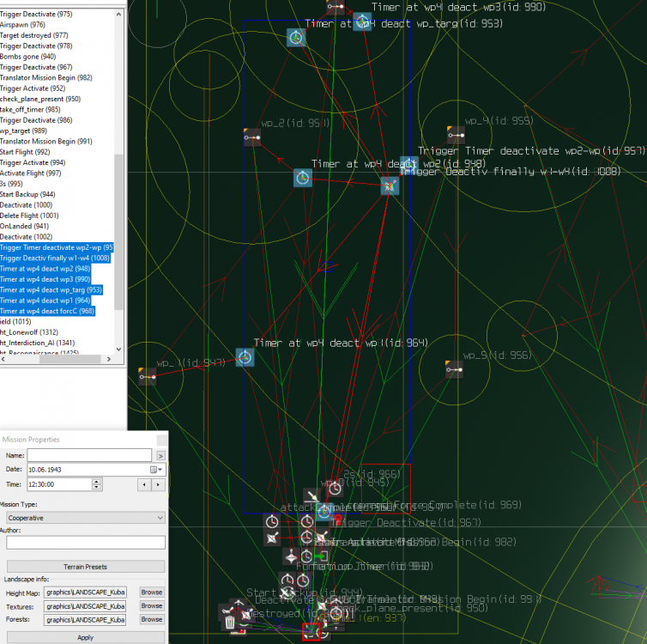Select the wp_1 waypoint icon

click(147, 376)
